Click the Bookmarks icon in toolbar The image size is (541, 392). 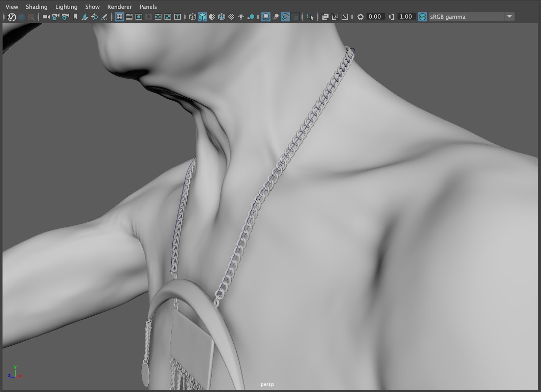coord(75,17)
